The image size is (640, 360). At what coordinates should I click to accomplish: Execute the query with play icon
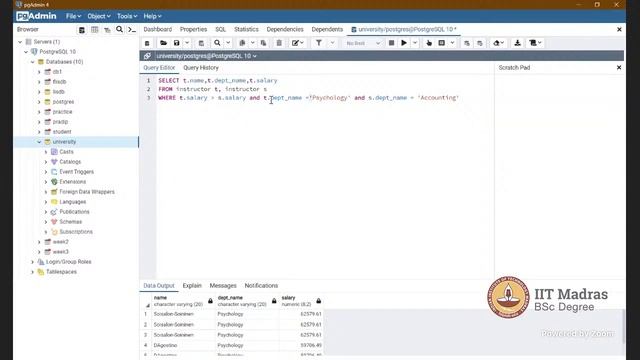tap(404, 43)
